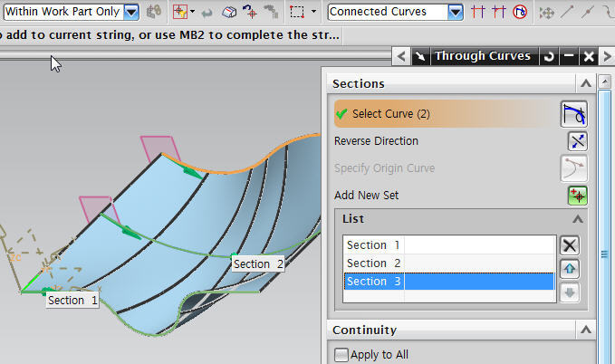This screenshot has width=615, height=364.
Task: Move selected section up in the list
Action: click(570, 269)
